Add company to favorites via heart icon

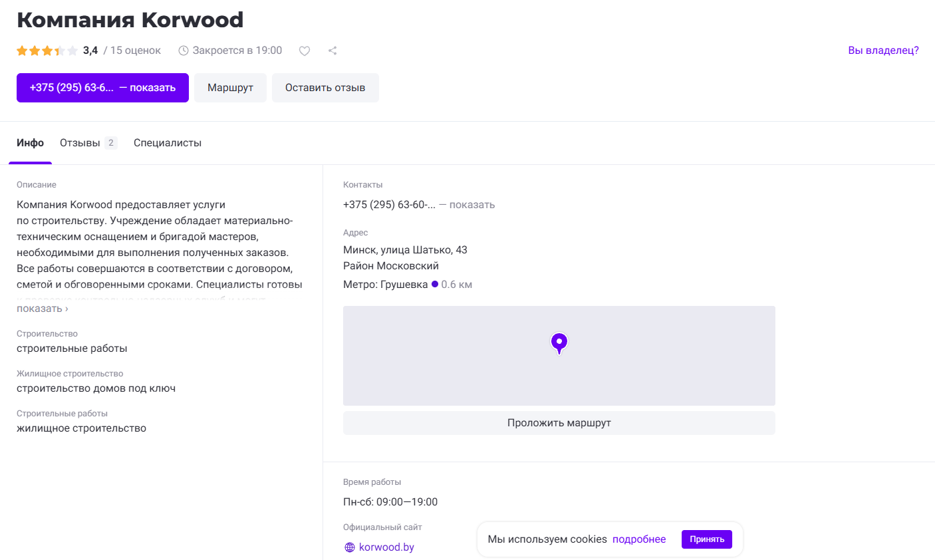pos(305,51)
